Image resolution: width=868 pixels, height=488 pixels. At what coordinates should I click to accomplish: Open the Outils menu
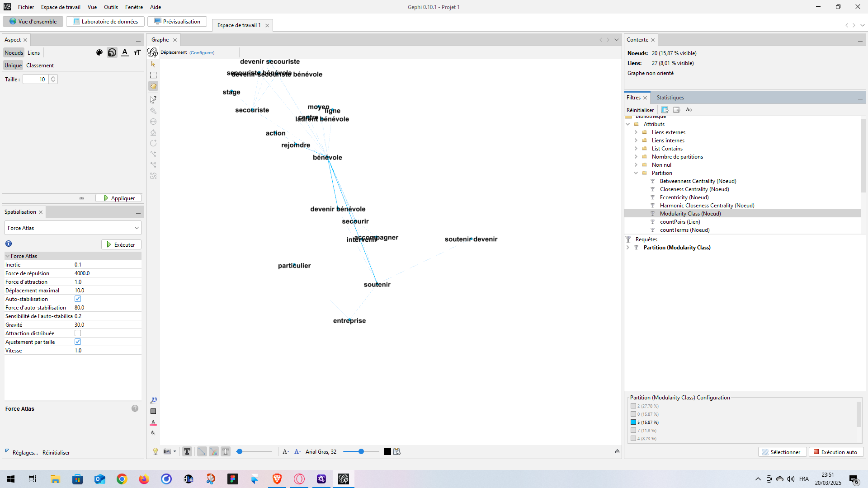click(111, 7)
